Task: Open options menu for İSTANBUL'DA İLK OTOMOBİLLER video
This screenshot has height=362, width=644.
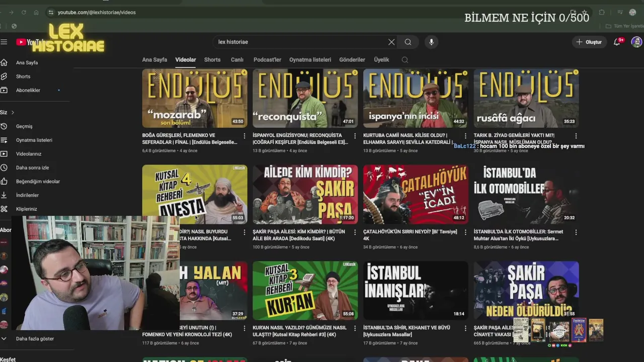Action: 576,232
